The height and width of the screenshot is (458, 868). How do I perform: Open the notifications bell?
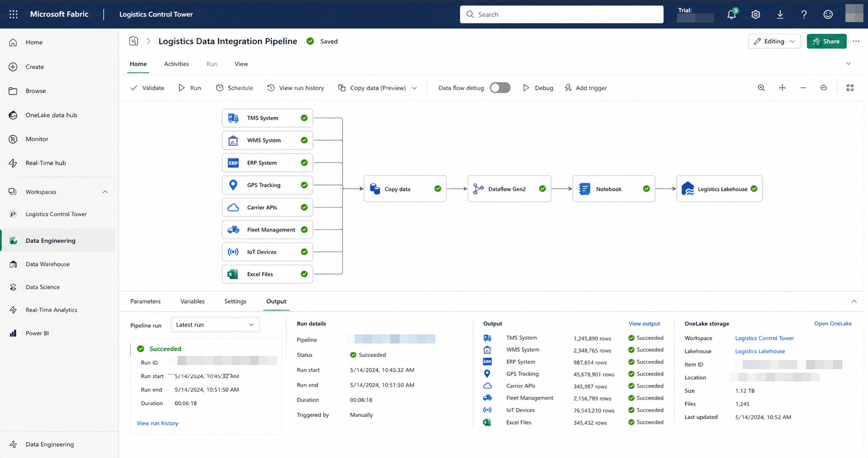pos(732,14)
